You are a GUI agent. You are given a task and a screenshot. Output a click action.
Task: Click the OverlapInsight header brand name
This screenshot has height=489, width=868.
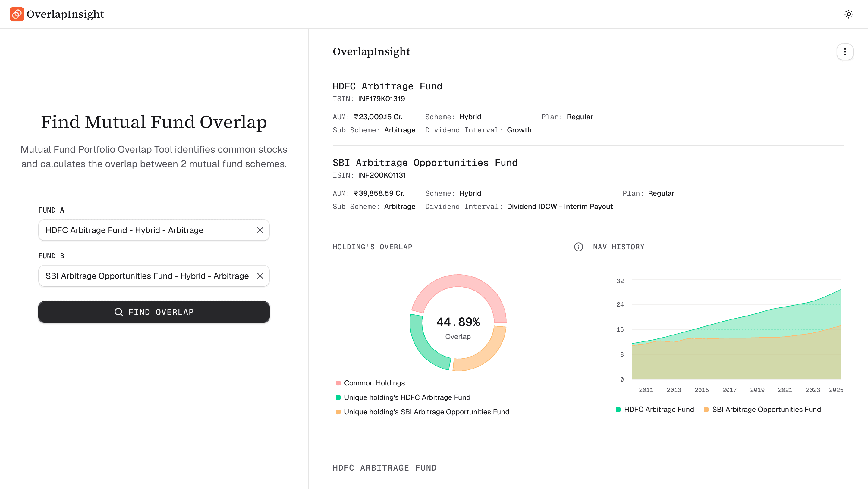point(65,14)
